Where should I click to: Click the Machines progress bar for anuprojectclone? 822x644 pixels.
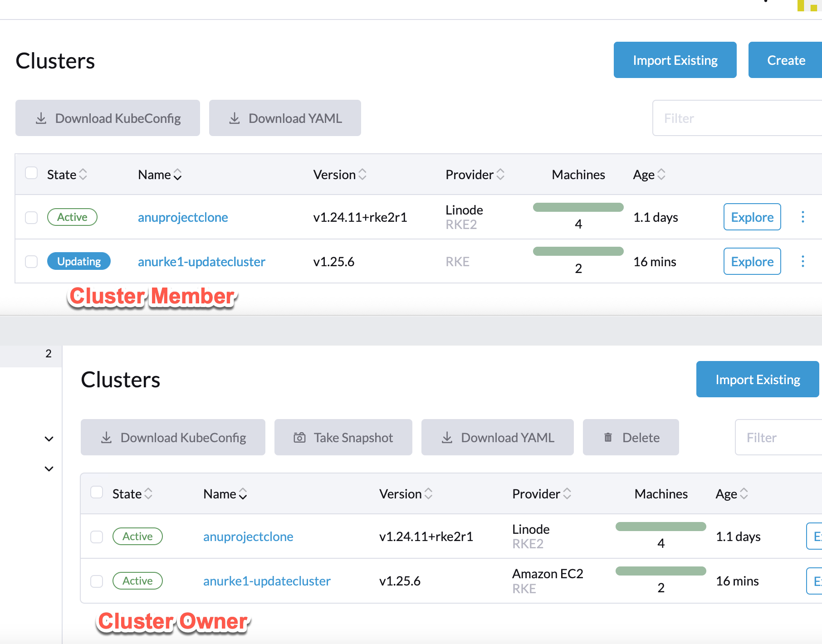578,207
